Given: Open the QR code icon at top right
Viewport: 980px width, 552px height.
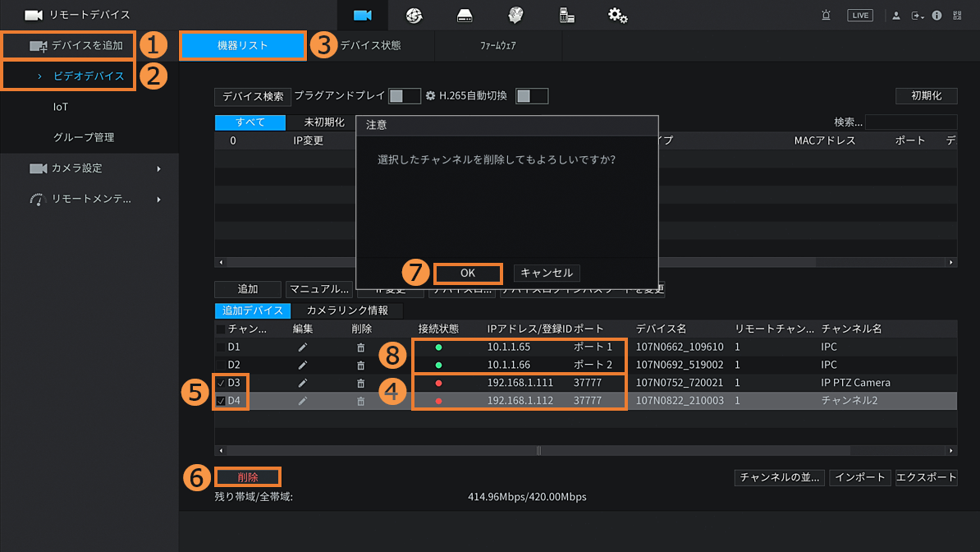Looking at the screenshot, I should 956,16.
